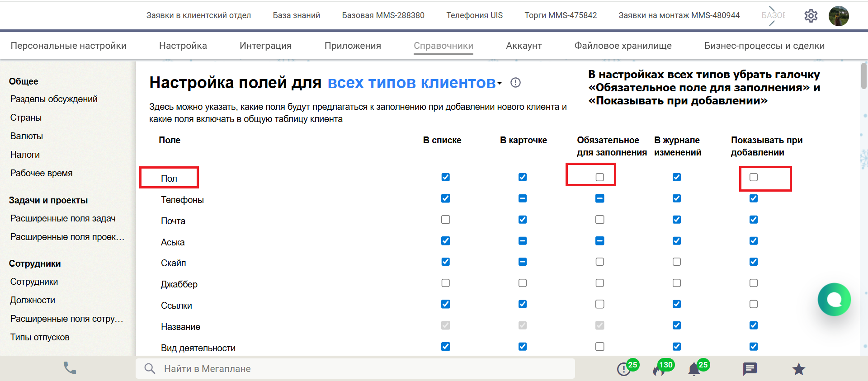Screen dimensions: 868x381
Task: Open bell notifications icon
Action: (694, 369)
